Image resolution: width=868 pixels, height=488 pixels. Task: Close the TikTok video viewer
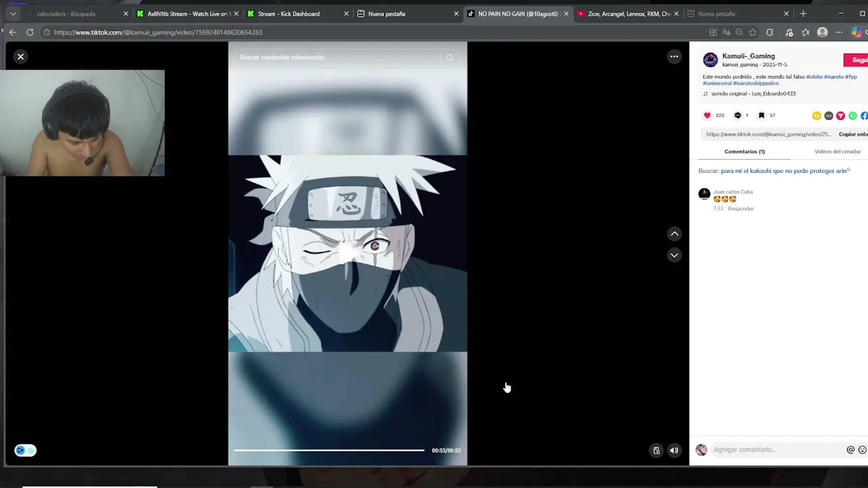(20, 57)
